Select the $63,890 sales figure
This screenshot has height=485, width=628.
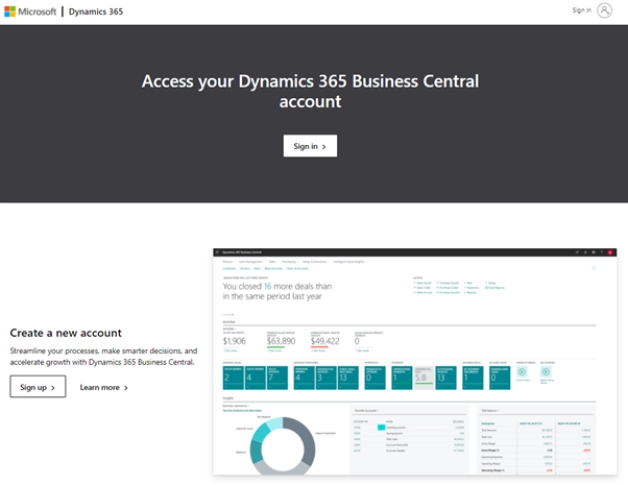281,341
